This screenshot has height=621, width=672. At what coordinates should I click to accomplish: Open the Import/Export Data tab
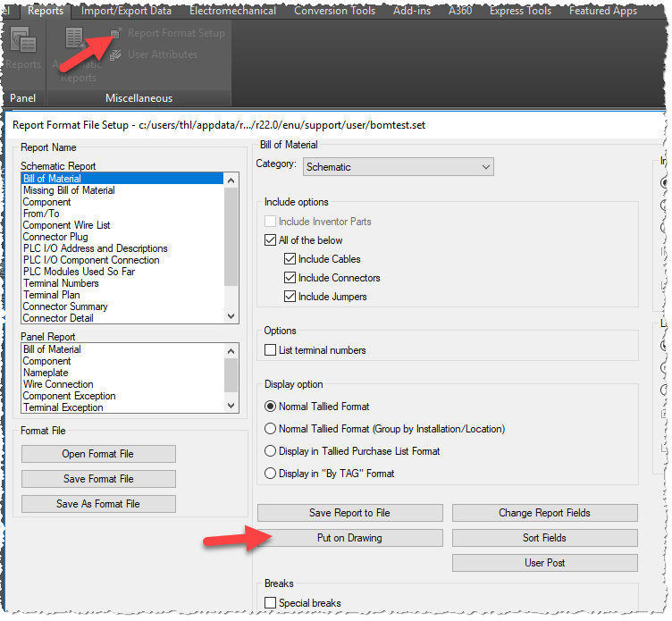[x=126, y=11]
